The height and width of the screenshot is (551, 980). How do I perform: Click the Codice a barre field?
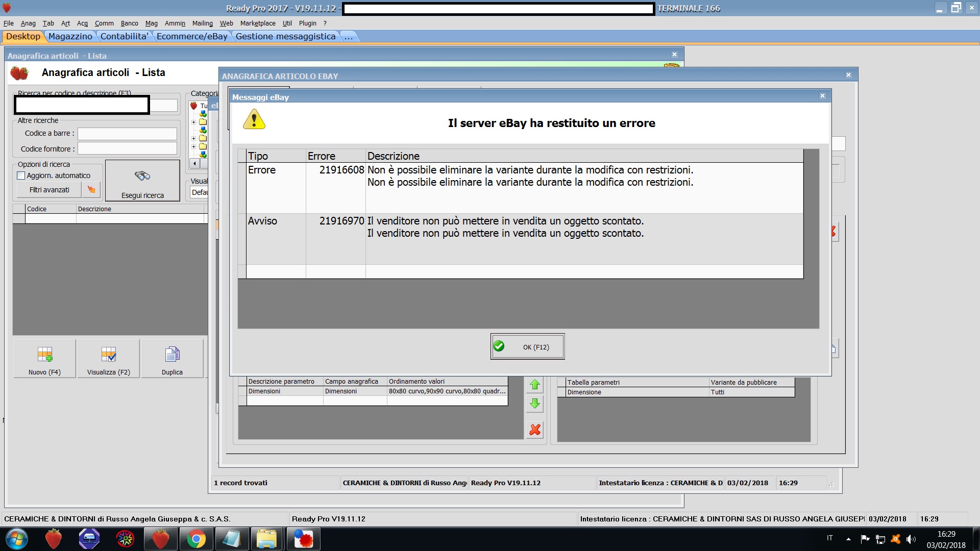(x=127, y=134)
